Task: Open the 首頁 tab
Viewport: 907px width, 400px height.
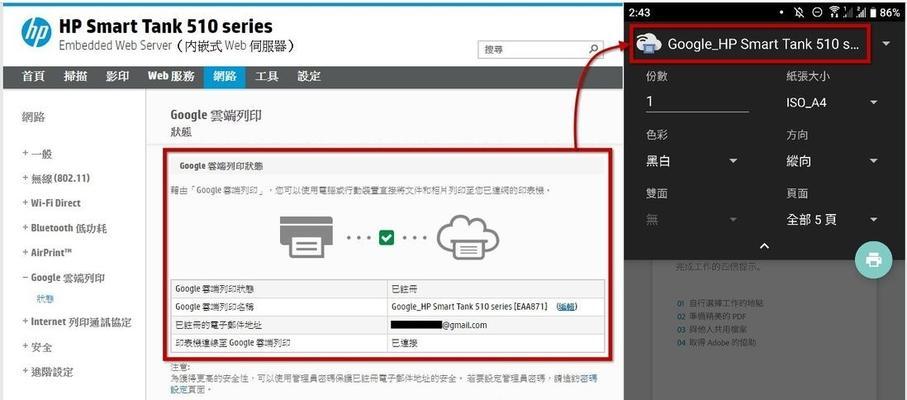Action: [33, 76]
